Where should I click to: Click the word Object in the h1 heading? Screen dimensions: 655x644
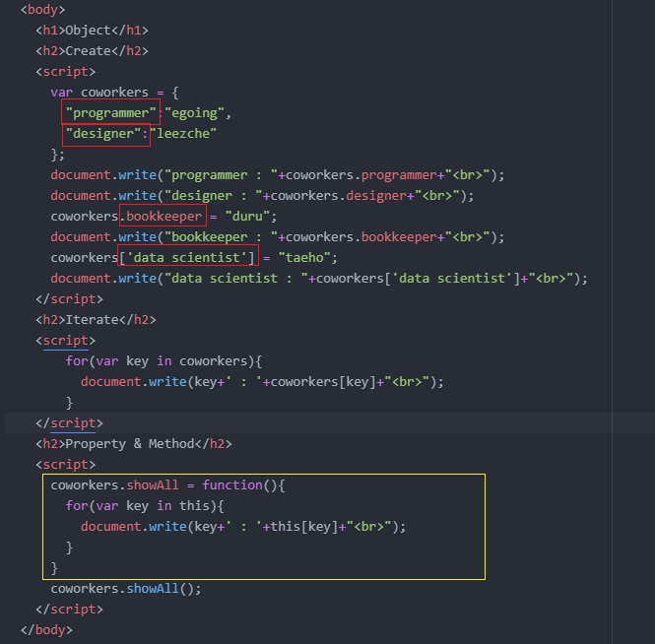88,31
